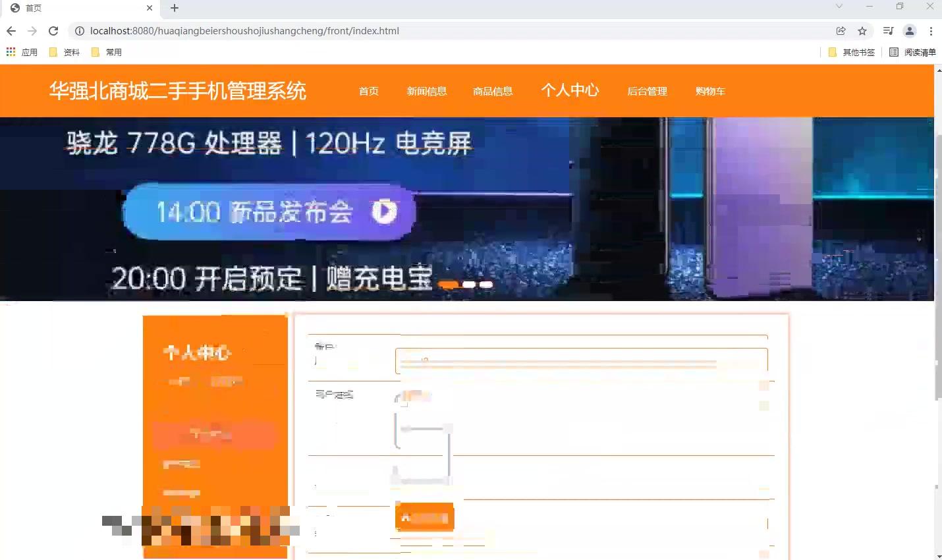Open the 应用 apps shortcut
Image resolution: width=942 pixels, height=560 pixels.
22,52
